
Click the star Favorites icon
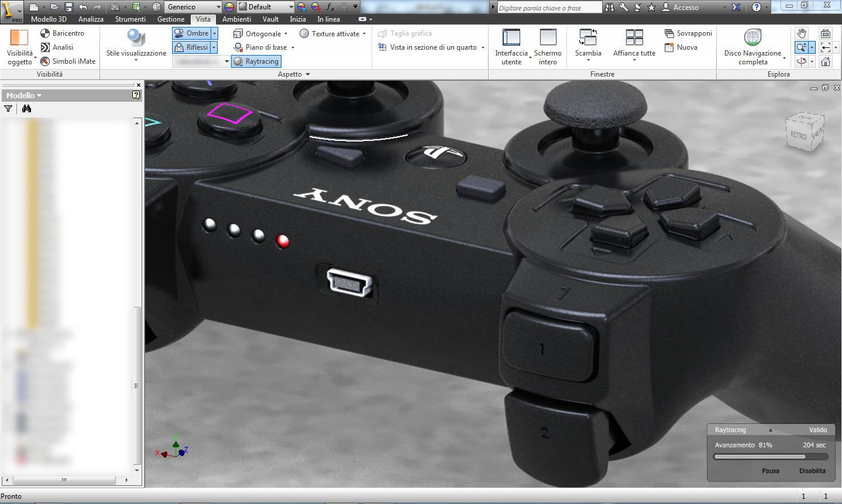pos(651,7)
